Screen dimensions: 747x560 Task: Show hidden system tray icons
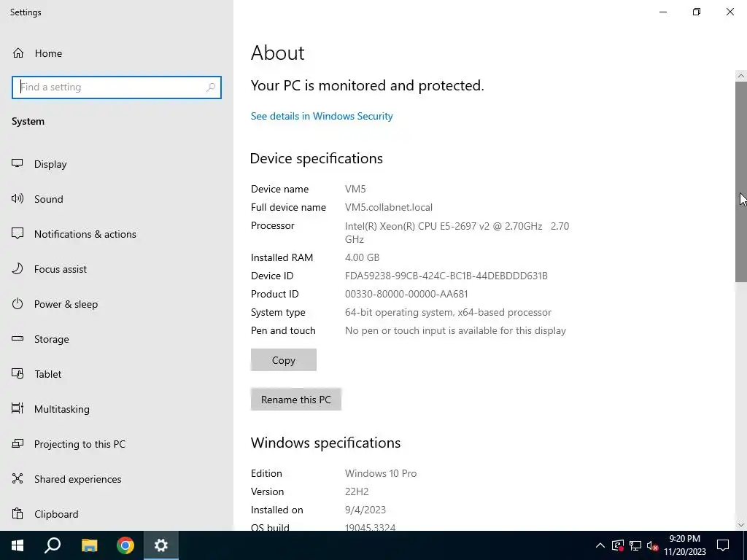[x=600, y=545]
